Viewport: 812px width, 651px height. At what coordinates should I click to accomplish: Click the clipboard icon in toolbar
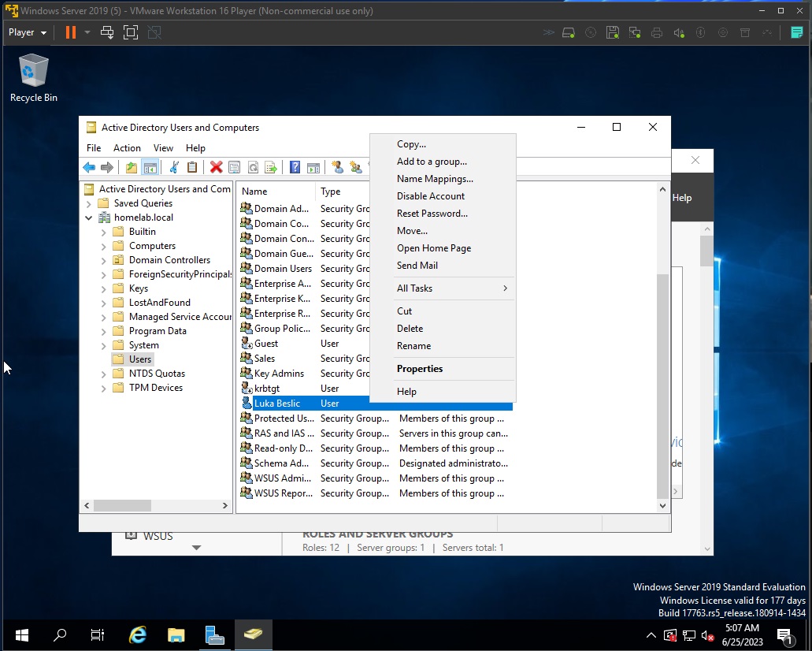(x=192, y=167)
